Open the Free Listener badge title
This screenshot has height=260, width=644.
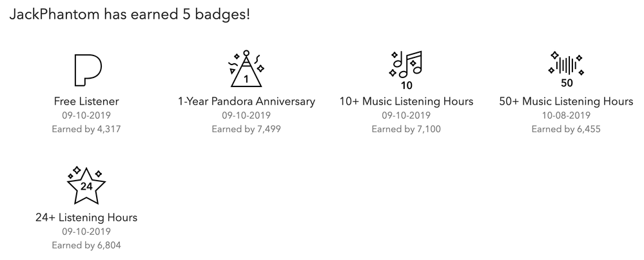[x=86, y=101]
